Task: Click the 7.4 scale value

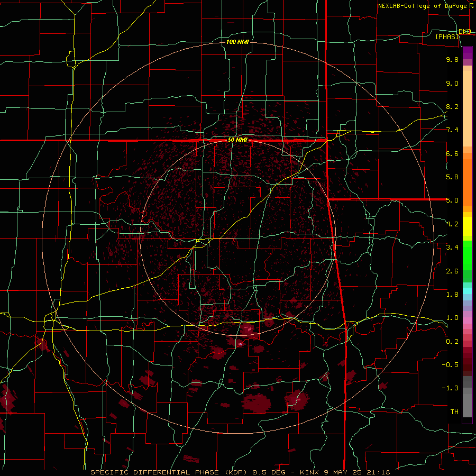Action: click(x=452, y=130)
